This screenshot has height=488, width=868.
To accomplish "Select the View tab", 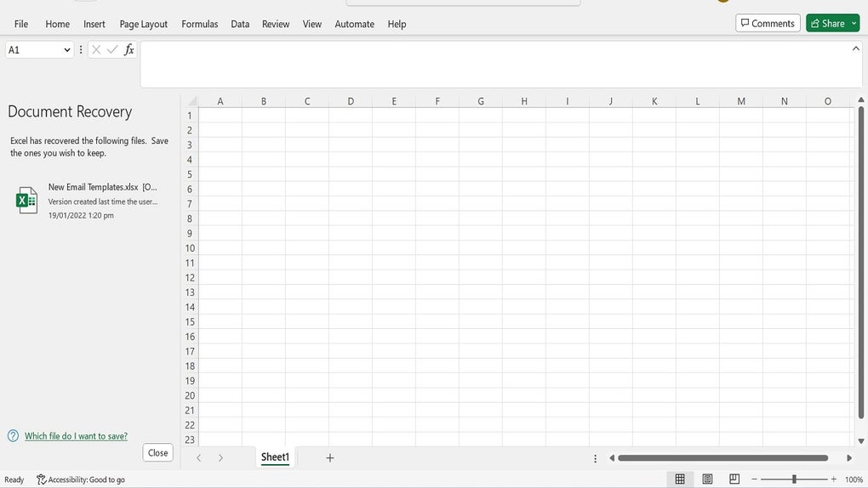I will point(312,24).
